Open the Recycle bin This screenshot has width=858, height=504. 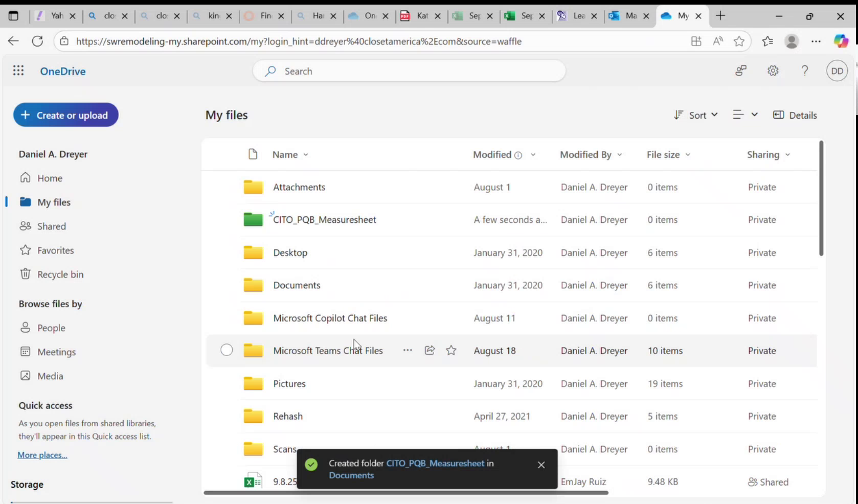tap(60, 274)
